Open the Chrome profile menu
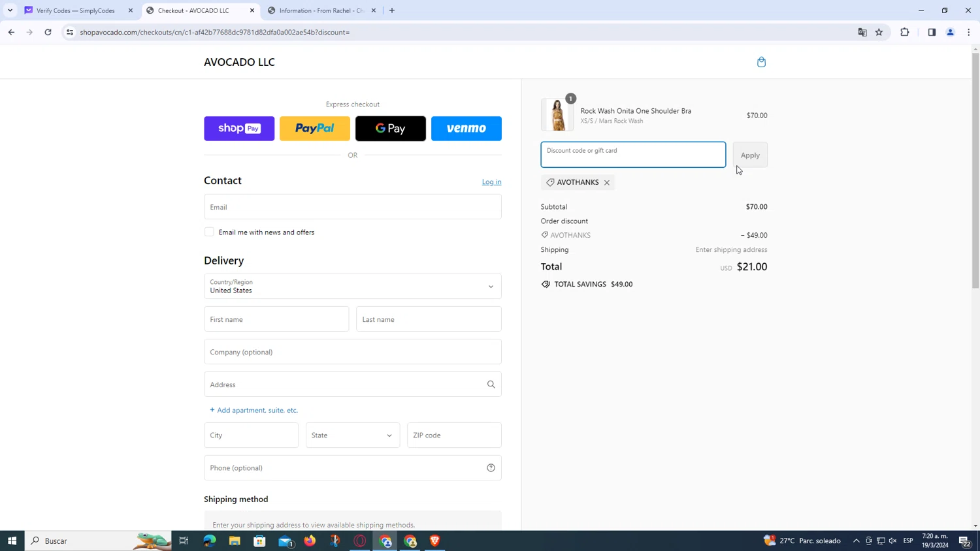 951,32
